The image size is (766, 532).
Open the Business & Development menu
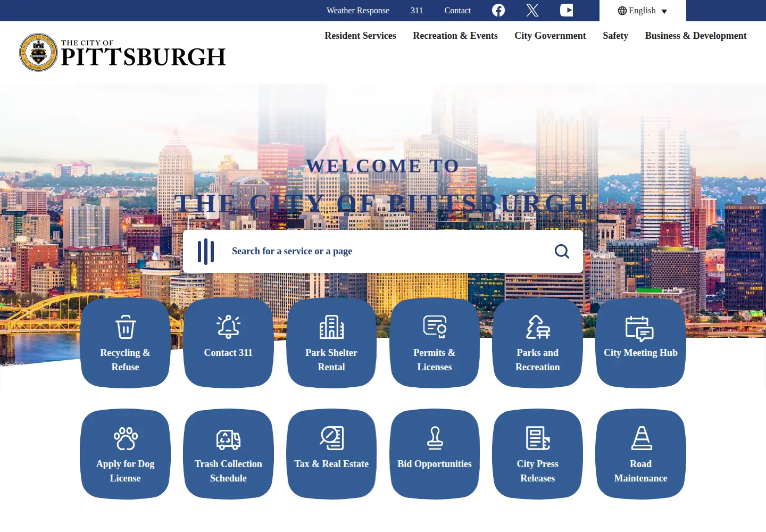pyautogui.click(x=696, y=36)
